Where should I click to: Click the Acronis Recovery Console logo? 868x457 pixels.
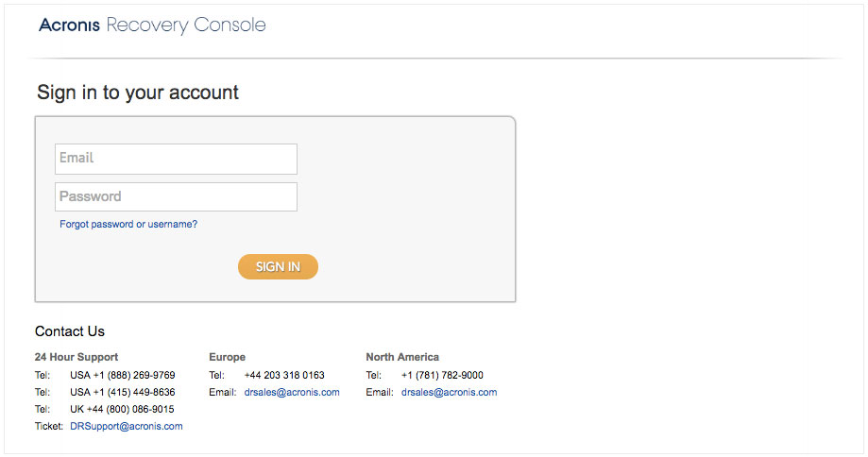tap(152, 25)
